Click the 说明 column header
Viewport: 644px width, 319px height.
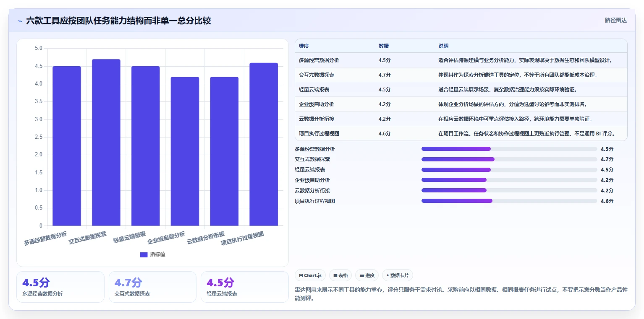[x=443, y=46]
